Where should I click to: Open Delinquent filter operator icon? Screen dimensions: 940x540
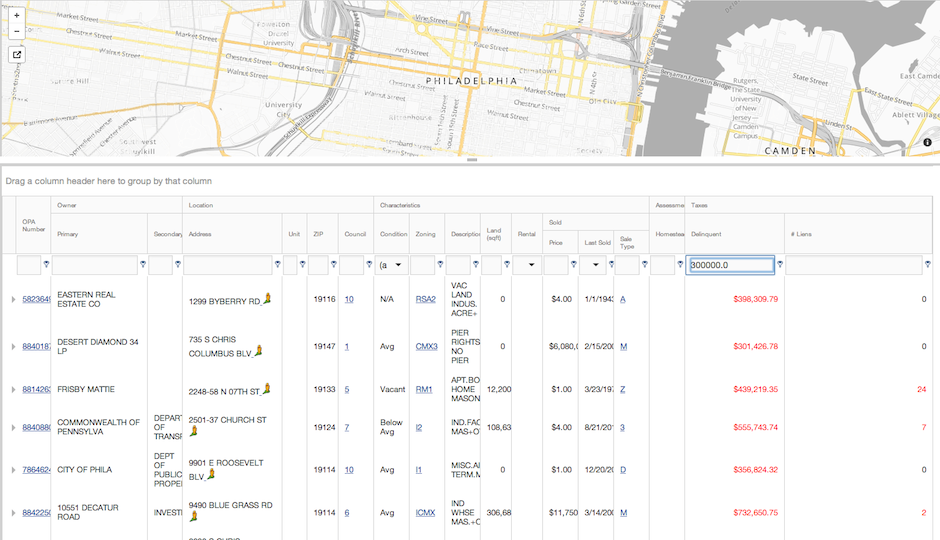779,264
